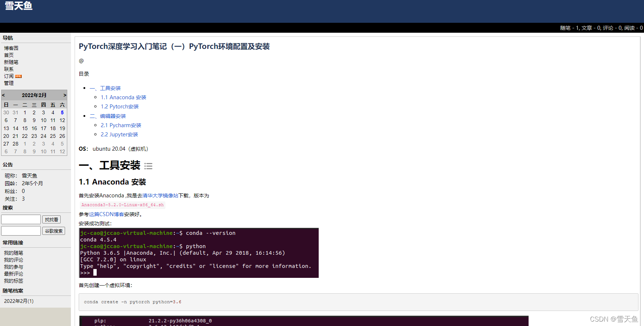Go to previous month in calendar
Viewport: 644px width, 326px height.
click(4, 95)
